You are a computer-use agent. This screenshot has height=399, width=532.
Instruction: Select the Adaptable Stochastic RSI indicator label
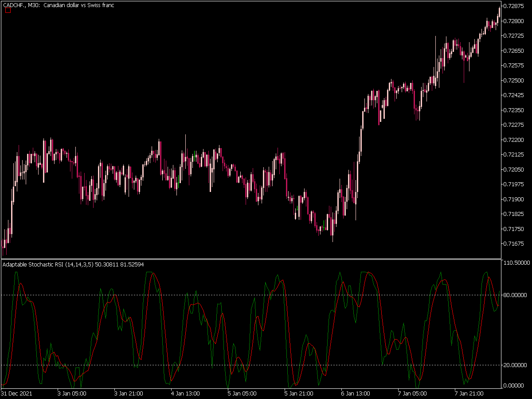(73, 264)
